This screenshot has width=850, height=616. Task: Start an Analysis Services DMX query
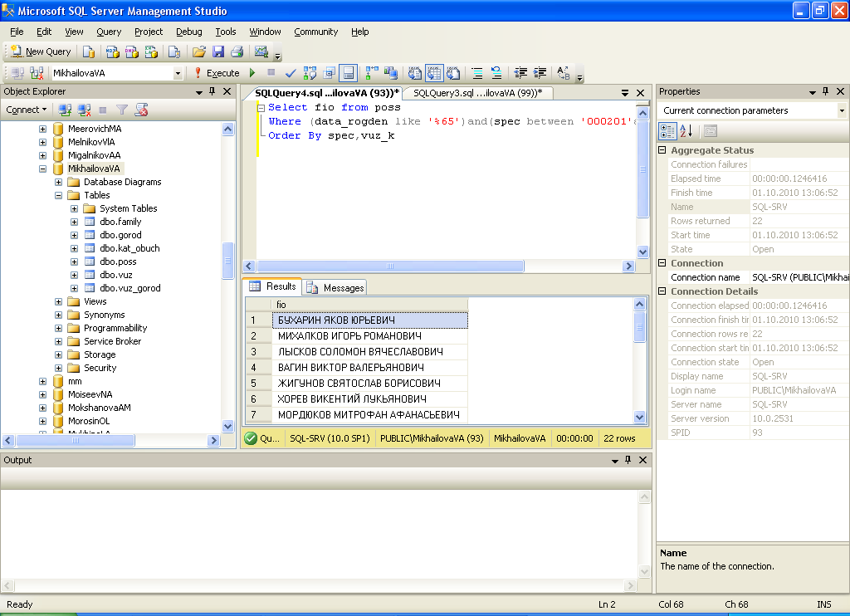click(x=132, y=51)
